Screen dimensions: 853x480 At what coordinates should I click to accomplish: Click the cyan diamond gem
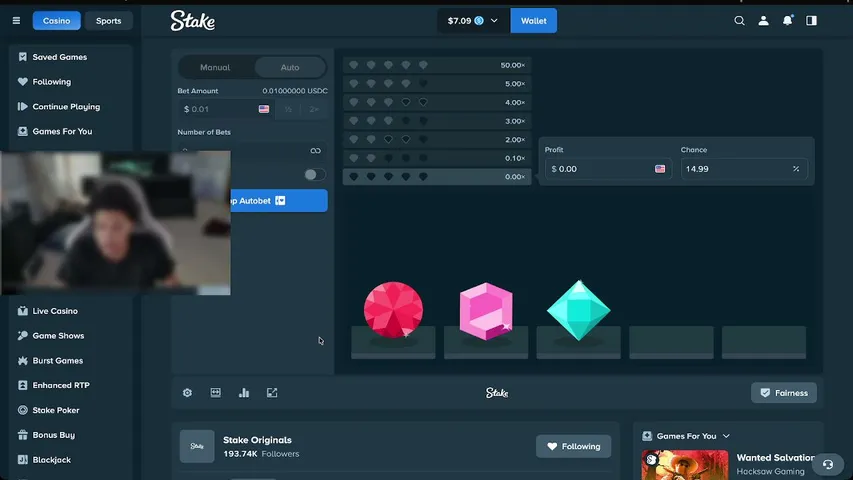click(x=578, y=311)
